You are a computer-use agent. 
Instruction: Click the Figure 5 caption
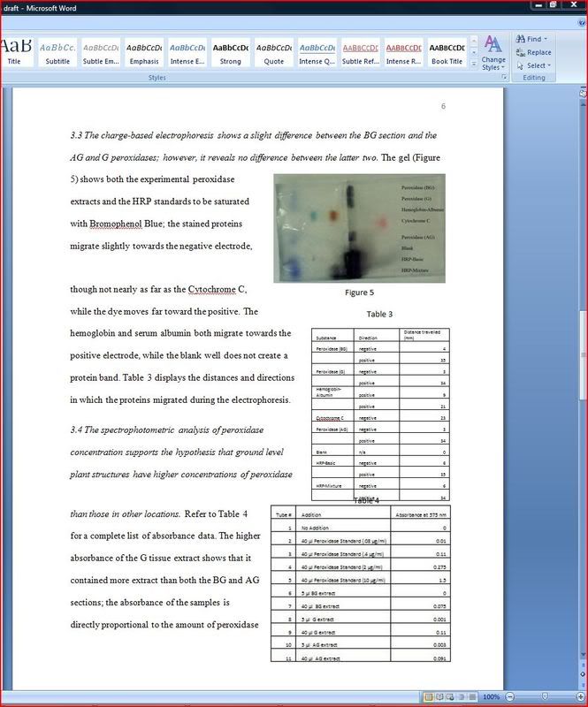(359, 293)
